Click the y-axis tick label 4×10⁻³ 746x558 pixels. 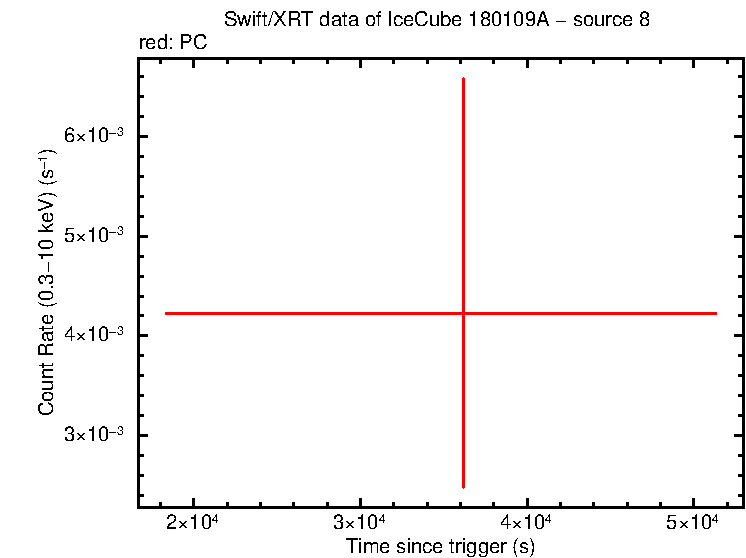pos(94,334)
